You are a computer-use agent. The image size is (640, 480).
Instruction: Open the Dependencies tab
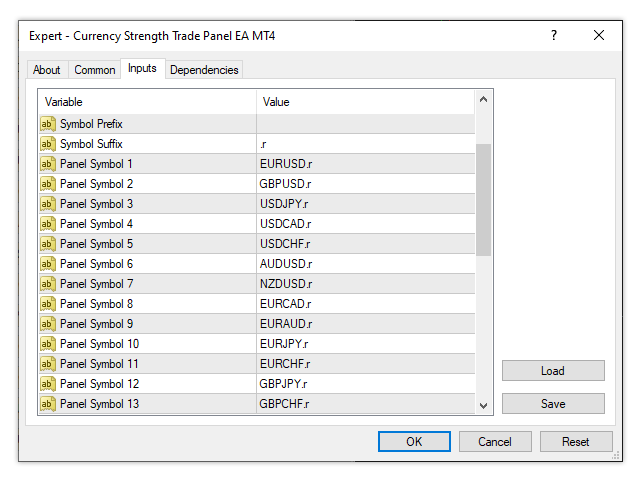[x=204, y=70]
